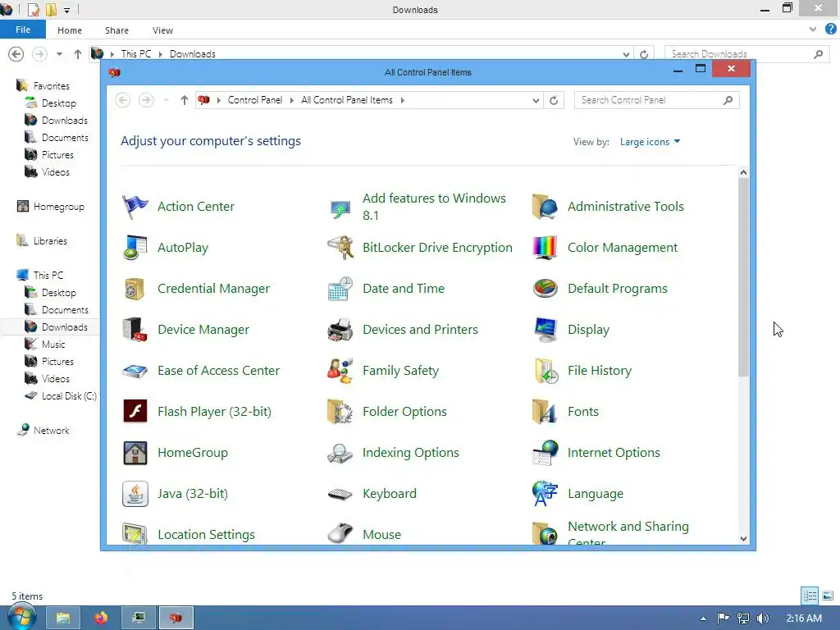The height and width of the screenshot is (630, 840).
Task: Click the Control Panel breadcrumb
Action: (x=255, y=100)
